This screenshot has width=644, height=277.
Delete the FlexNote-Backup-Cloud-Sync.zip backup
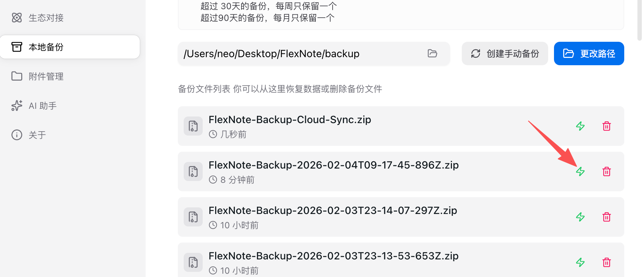[x=607, y=126]
